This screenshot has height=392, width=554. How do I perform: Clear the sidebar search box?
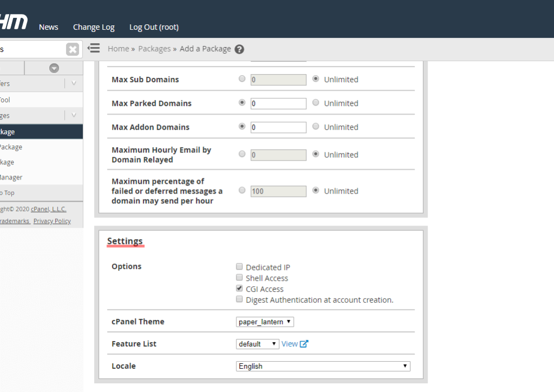[72, 49]
